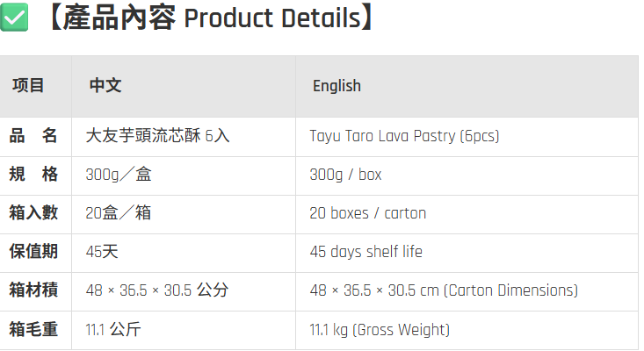This screenshot has height=351, width=644.
Task: Select the 箱入數 row label
Action: point(33,213)
